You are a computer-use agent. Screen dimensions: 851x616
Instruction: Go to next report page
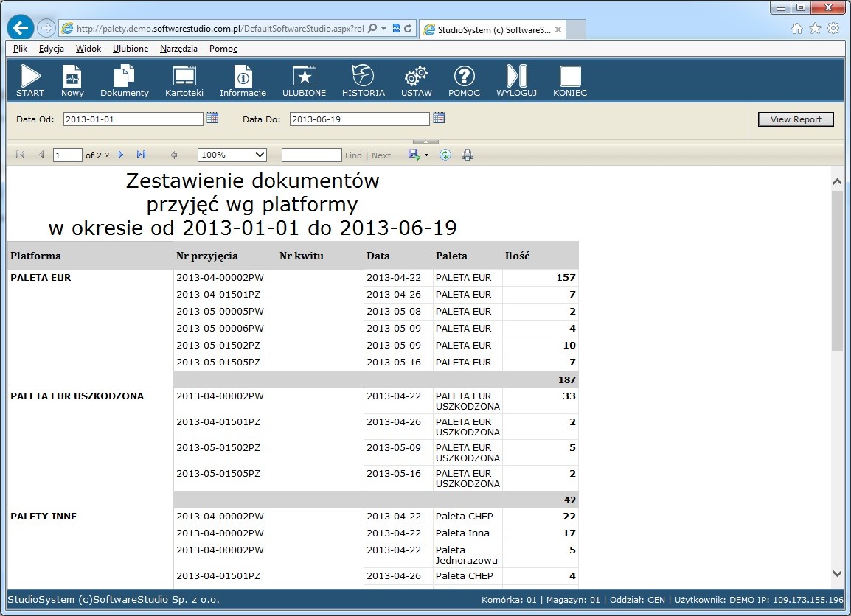tap(121, 155)
